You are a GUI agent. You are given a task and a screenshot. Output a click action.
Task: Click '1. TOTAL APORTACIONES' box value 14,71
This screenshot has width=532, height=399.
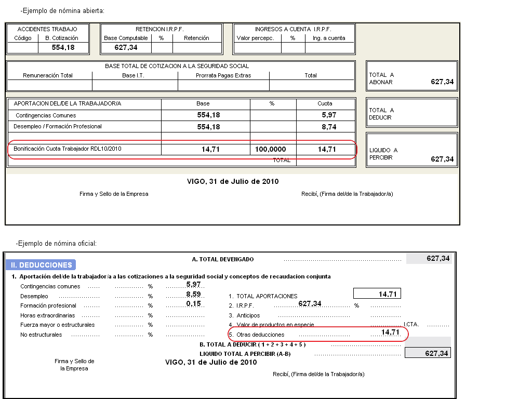(377, 294)
